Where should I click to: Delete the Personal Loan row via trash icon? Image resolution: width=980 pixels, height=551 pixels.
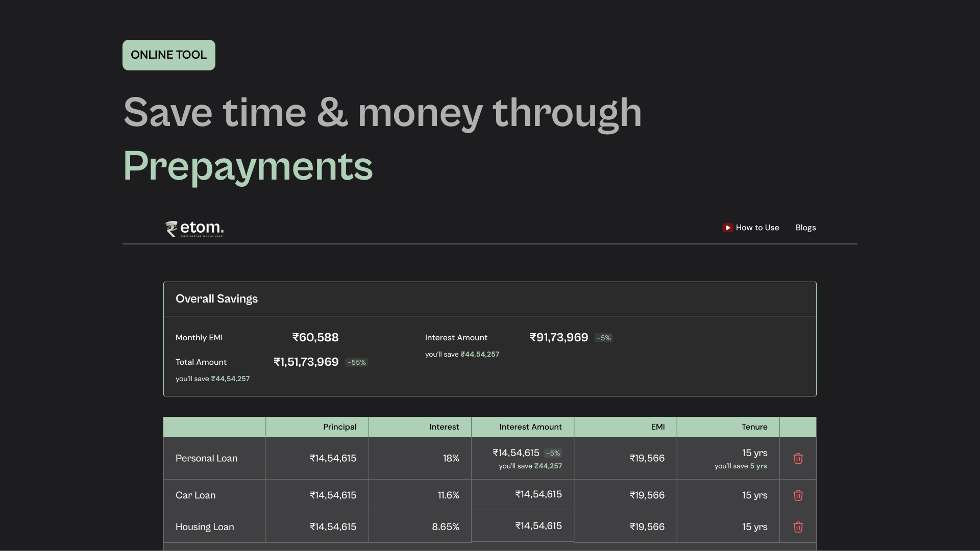798,458
